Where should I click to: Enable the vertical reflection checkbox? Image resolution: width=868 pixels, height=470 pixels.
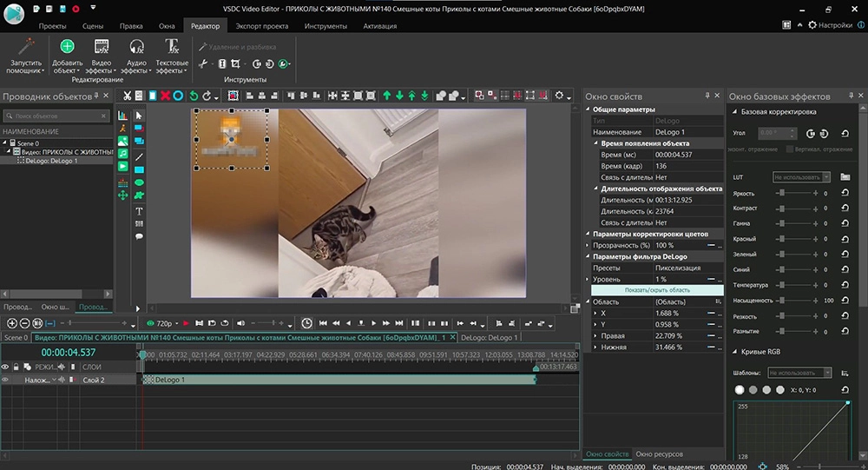pos(789,149)
